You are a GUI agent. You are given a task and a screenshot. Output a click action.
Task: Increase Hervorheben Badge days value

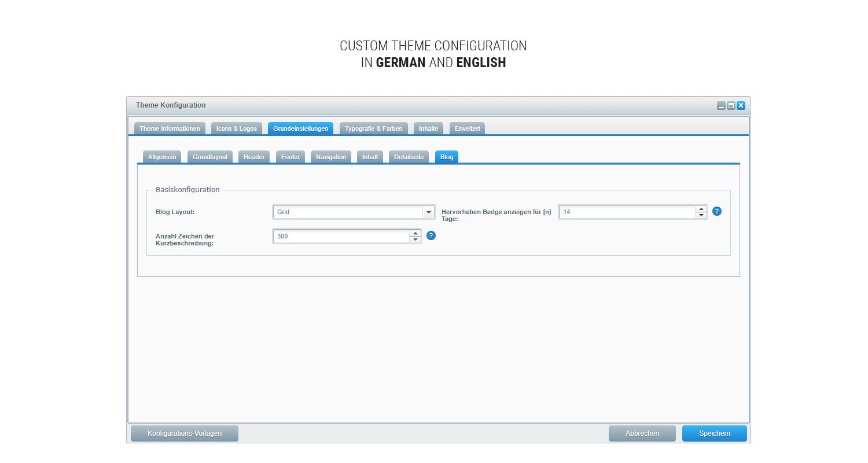701,209
